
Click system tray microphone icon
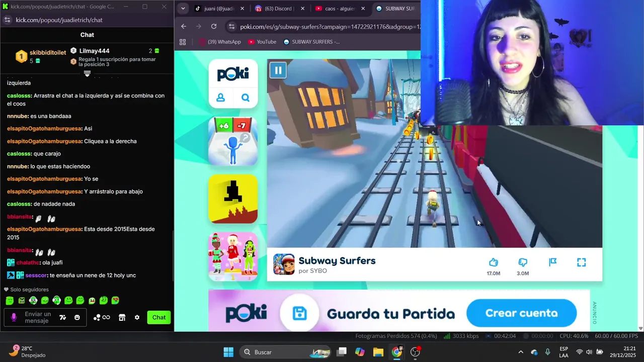[x=547, y=352]
